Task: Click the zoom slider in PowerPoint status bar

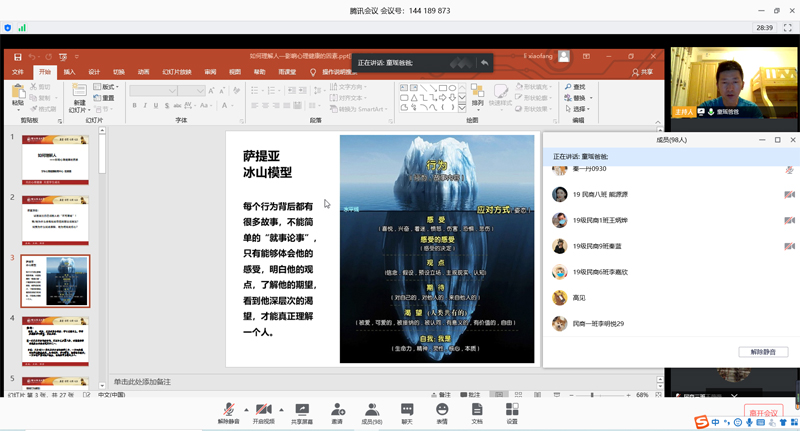Action: 592,395
